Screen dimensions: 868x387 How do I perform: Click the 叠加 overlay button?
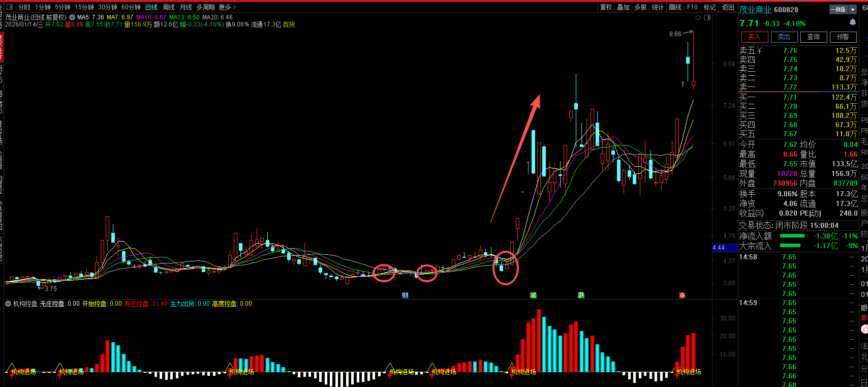[623, 7]
